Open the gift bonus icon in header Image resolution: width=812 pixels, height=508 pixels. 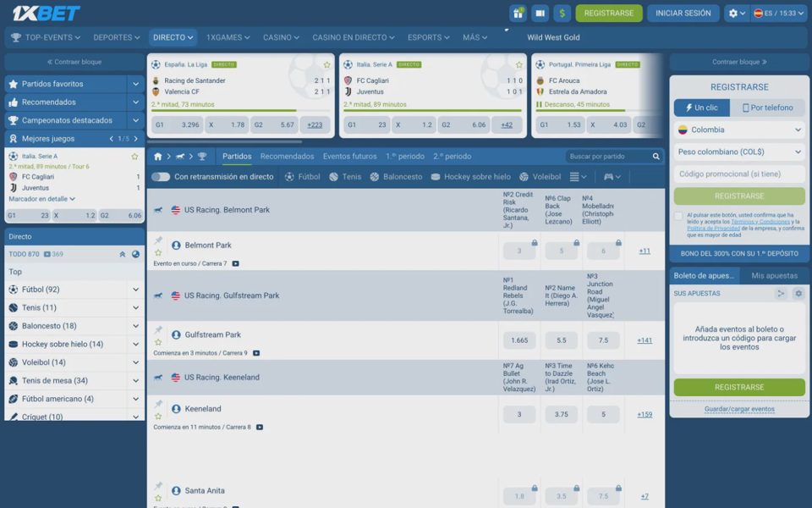pyautogui.click(x=518, y=14)
